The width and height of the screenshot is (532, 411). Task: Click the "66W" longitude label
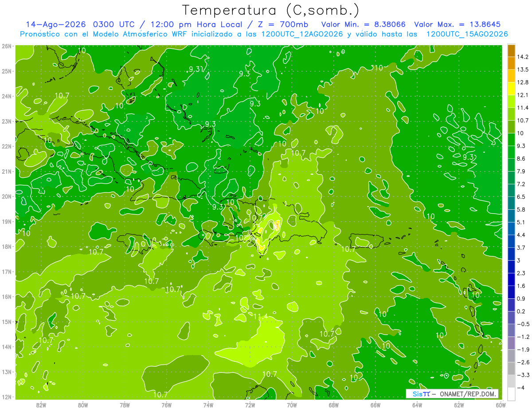point(376,405)
